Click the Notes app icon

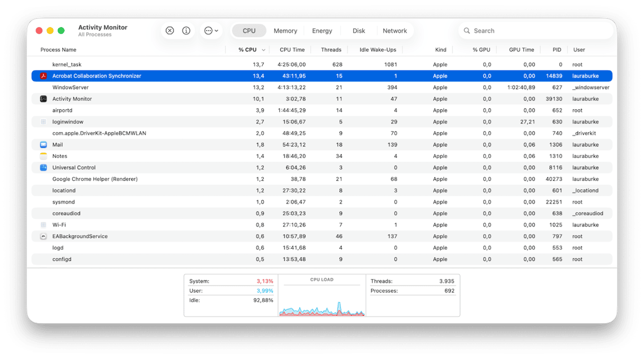click(43, 156)
